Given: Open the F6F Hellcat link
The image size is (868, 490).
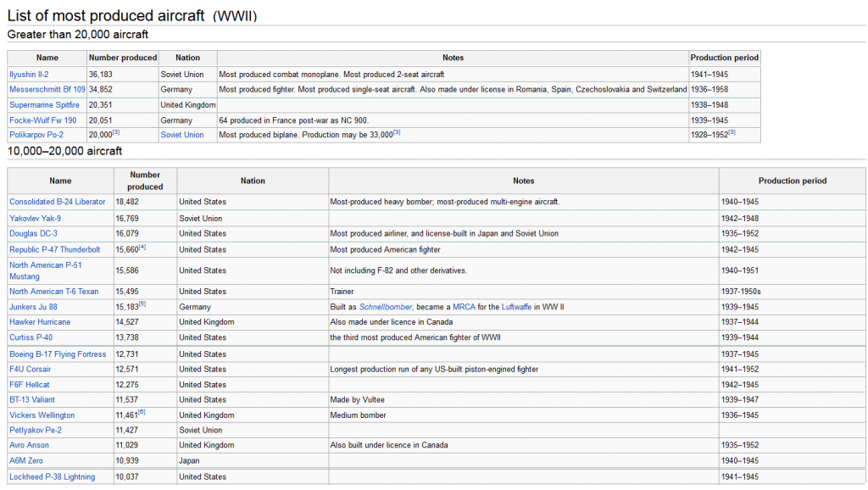Looking at the screenshot, I should 30,384.
